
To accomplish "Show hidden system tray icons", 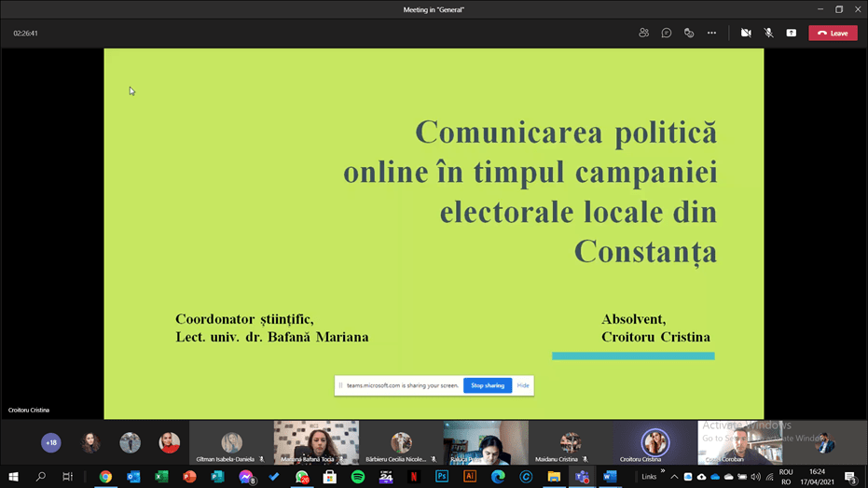I will click(676, 476).
